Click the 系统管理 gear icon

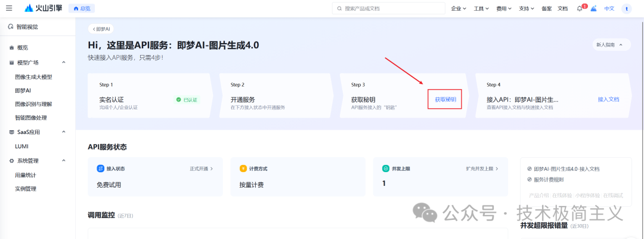pos(11,161)
